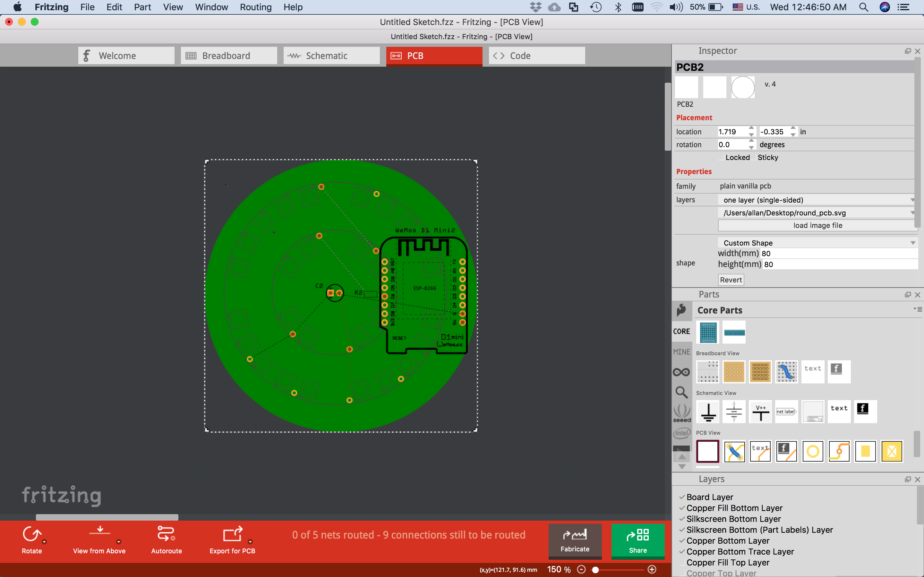Viewport: 924px width, 577px height.
Task: Click the zoom slider track
Action: (622, 569)
